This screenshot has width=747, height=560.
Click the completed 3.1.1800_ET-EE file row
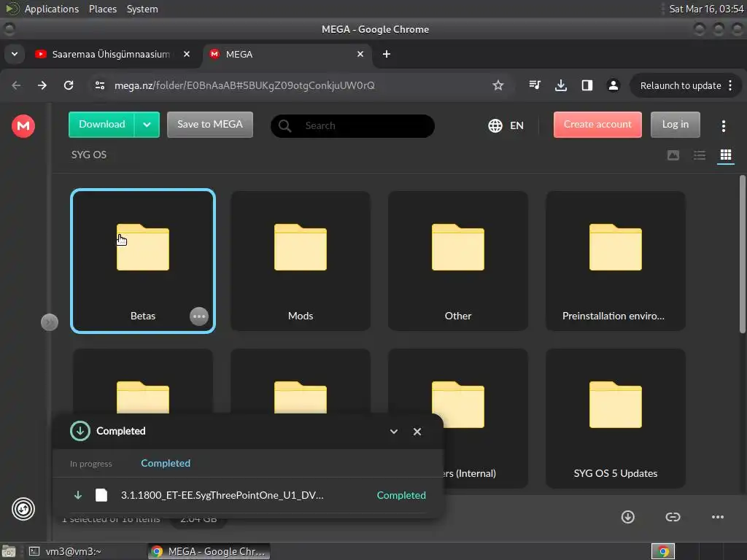coord(248,495)
